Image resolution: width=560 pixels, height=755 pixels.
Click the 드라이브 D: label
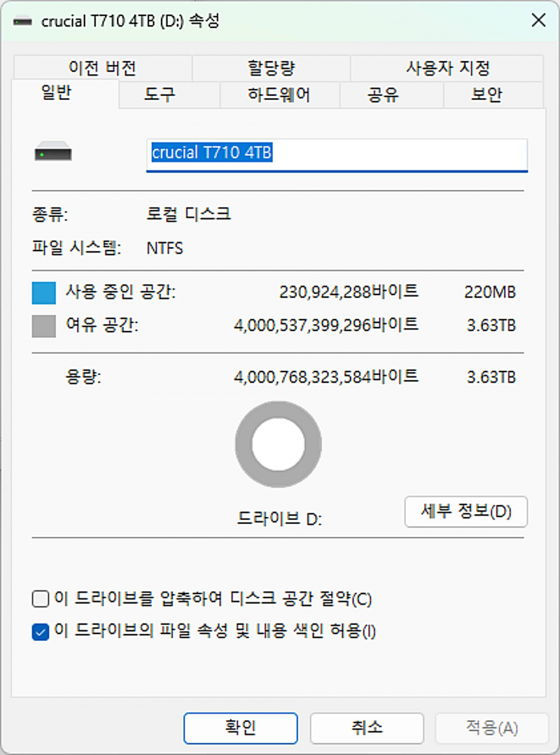pyautogui.click(x=280, y=519)
